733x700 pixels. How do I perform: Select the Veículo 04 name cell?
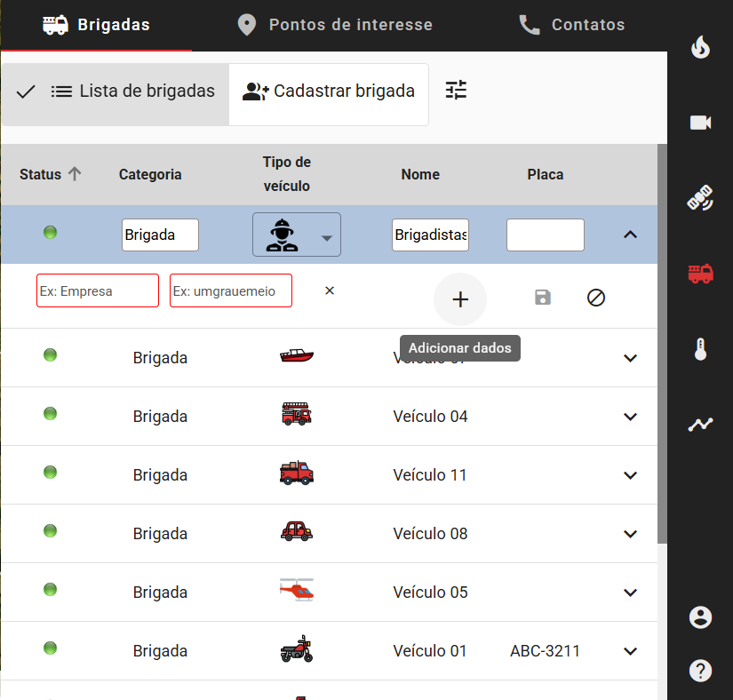click(x=430, y=417)
